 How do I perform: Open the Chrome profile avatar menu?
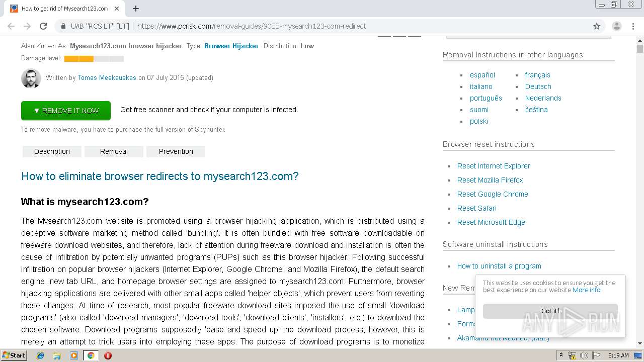click(x=616, y=26)
